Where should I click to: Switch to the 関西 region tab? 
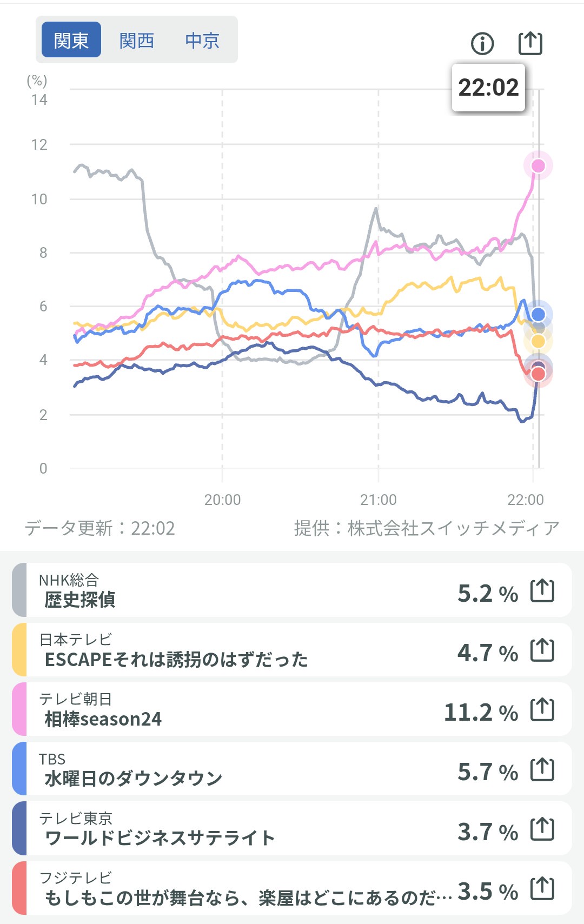[137, 40]
